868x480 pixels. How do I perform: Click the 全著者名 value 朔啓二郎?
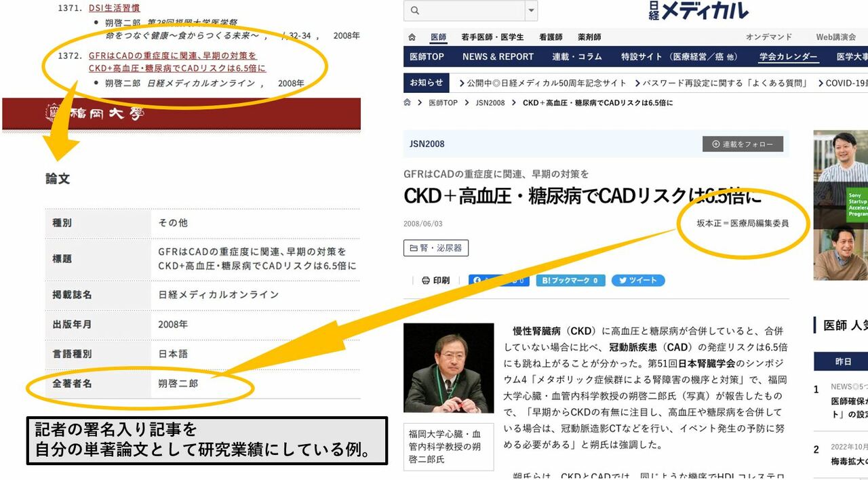[x=178, y=384]
